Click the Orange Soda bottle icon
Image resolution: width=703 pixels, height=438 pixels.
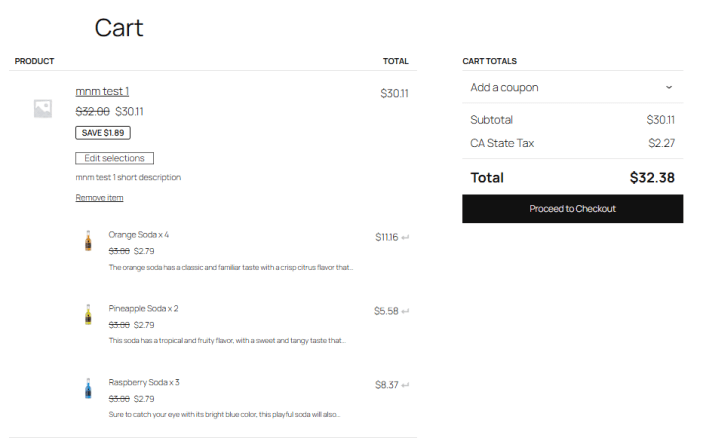(x=88, y=240)
